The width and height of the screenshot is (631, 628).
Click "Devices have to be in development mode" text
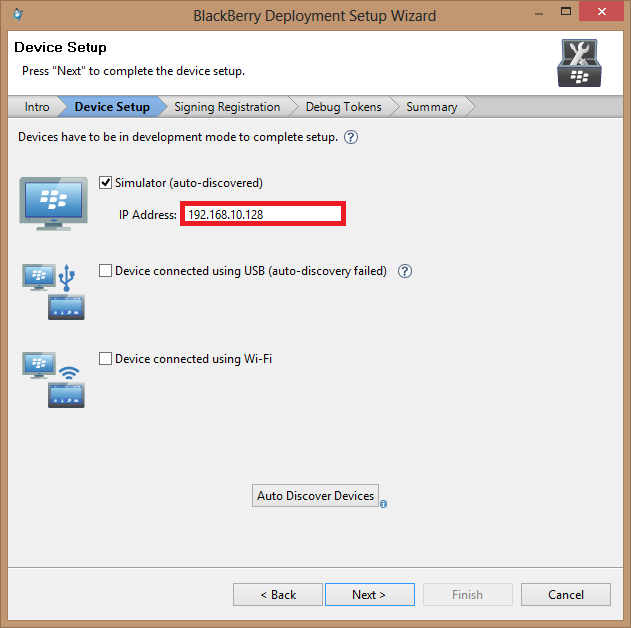[x=178, y=137]
